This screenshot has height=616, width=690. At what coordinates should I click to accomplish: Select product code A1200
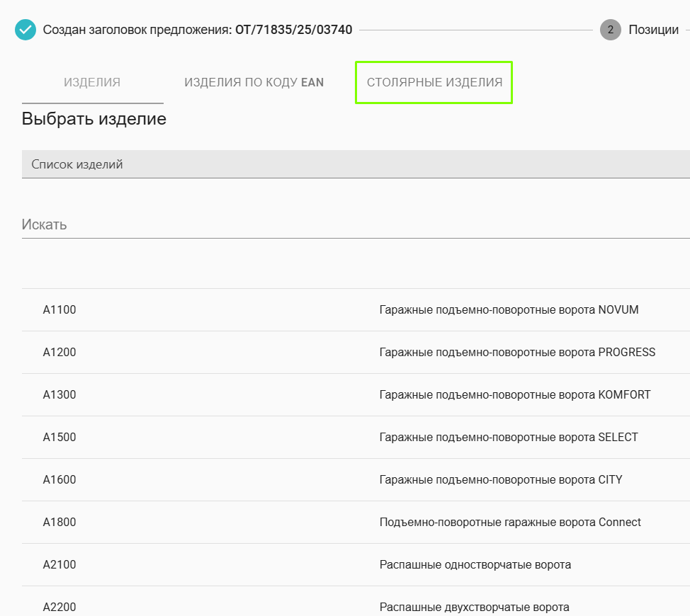[x=60, y=352]
